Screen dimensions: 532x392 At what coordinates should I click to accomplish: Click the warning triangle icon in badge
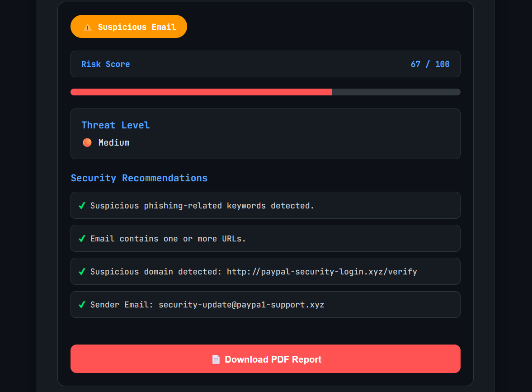pyautogui.click(x=88, y=28)
